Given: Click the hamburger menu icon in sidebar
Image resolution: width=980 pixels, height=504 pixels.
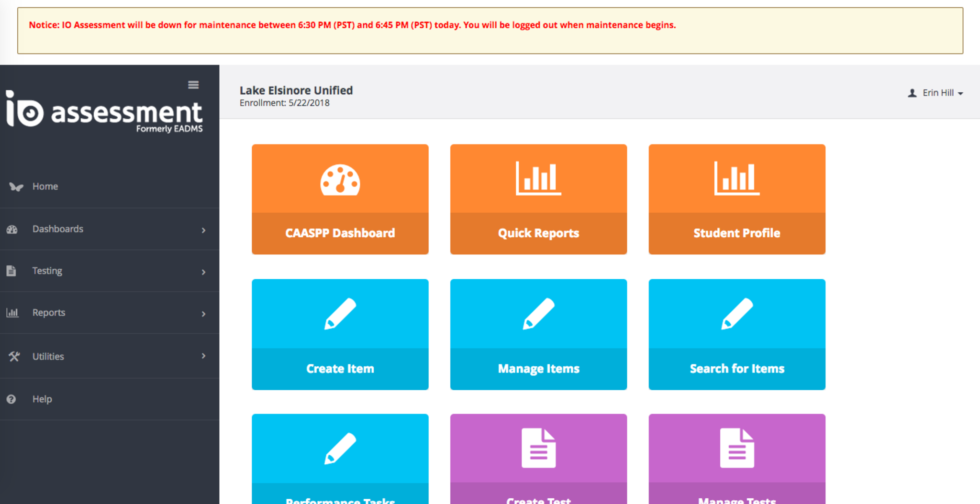Looking at the screenshot, I should click(193, 85).
